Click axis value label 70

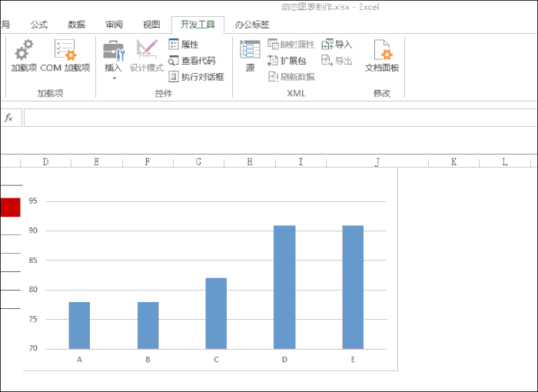tap(33, 348)
